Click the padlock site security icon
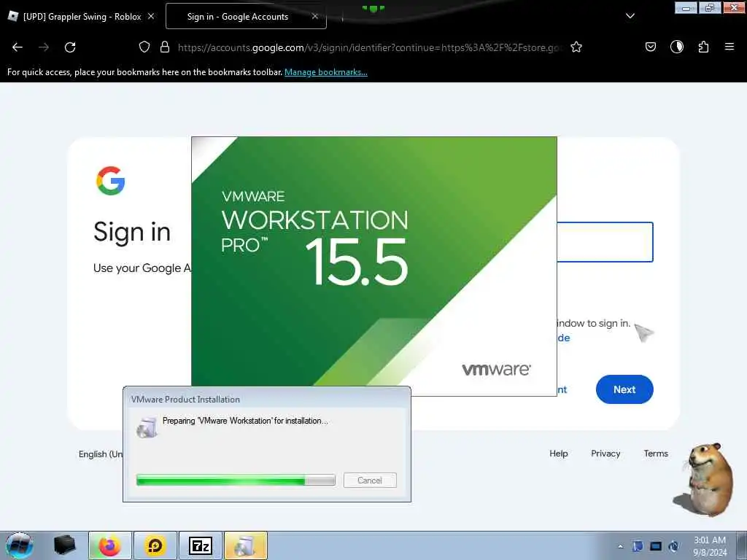747x560 pixels. [165, 47]
